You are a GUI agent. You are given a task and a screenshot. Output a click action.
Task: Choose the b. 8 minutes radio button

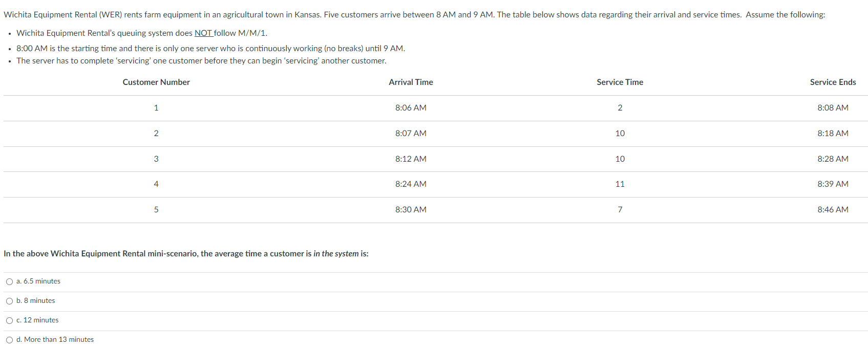click(10, 301)
